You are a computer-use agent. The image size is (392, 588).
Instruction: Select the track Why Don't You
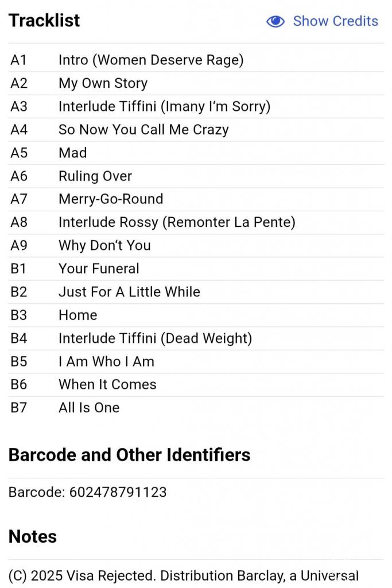[x=104, y=245]
